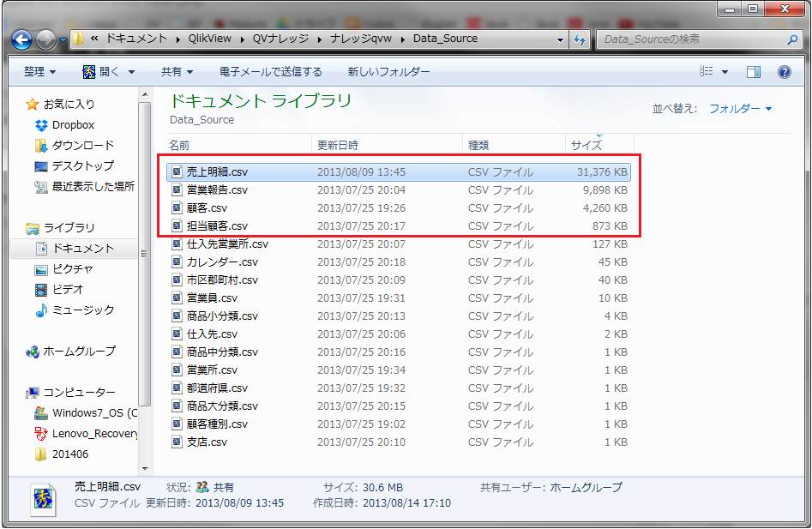Expand the address bar history dropdown
Viewport: 812px width, 529px height.
(560, 39)
